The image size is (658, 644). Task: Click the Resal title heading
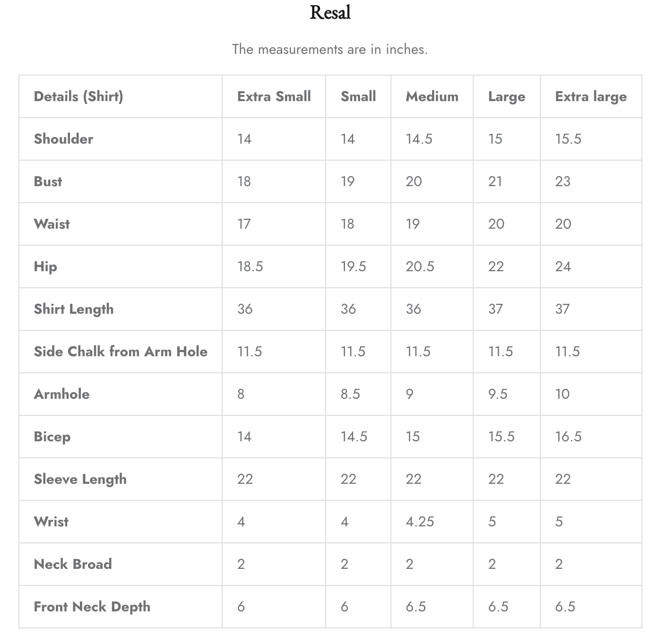pyautogui.click(x=330, y=13)
